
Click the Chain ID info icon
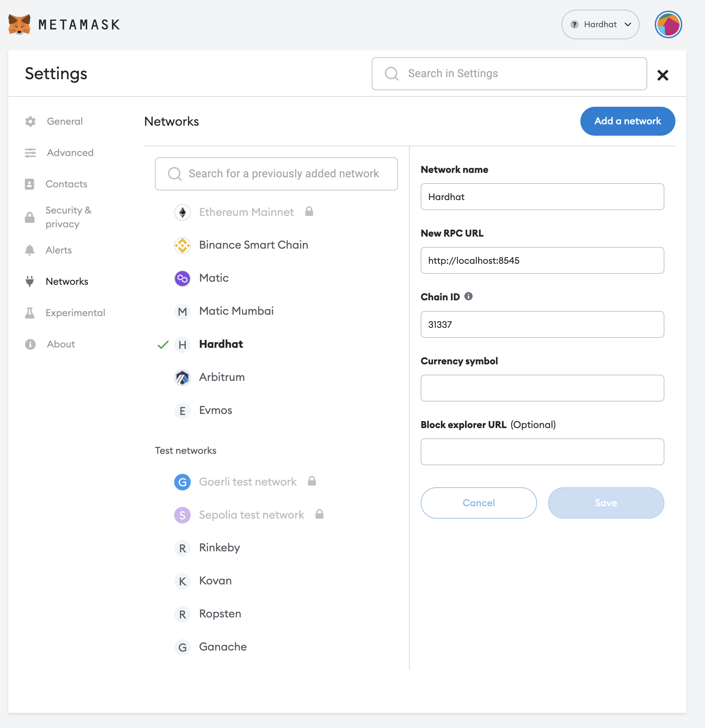[x=468, y=297]
